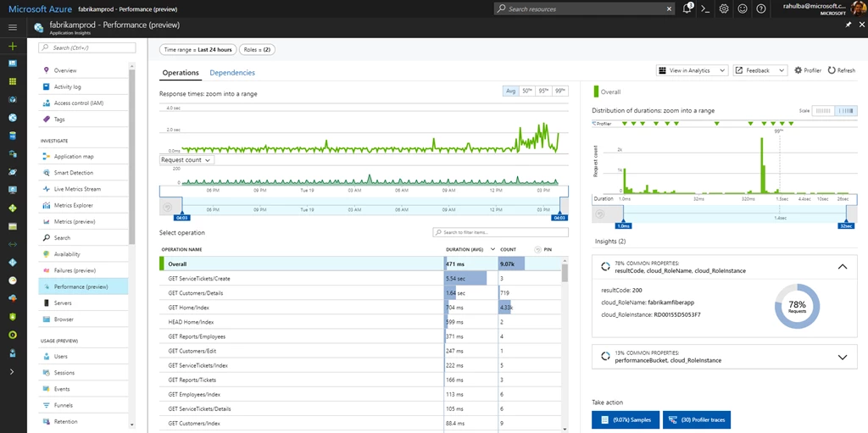Image resolution: width=868 pixels, height=433 pixels.
Task: Click 1.0ms duration range handle
Action: click(623, 226)
